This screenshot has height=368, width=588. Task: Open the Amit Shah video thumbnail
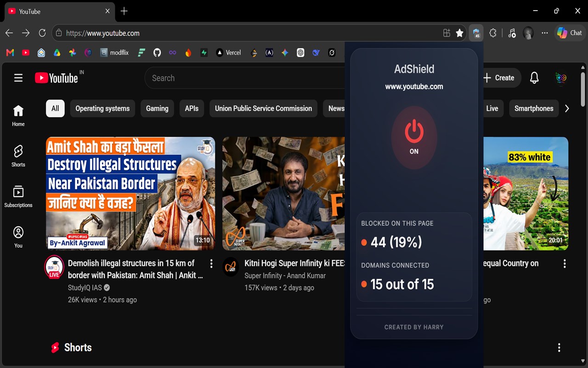click(130, 194)
